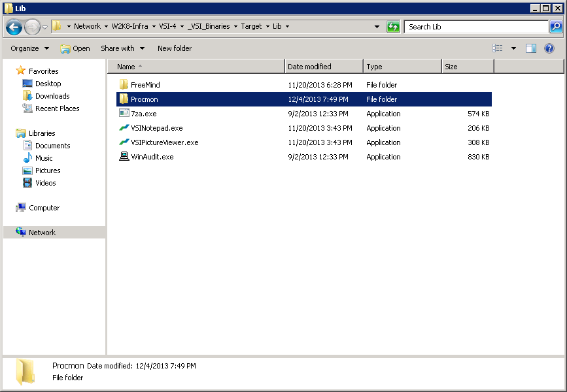Click the folder icon in address bar
567x392 pixels.
[x=56, y=26]
